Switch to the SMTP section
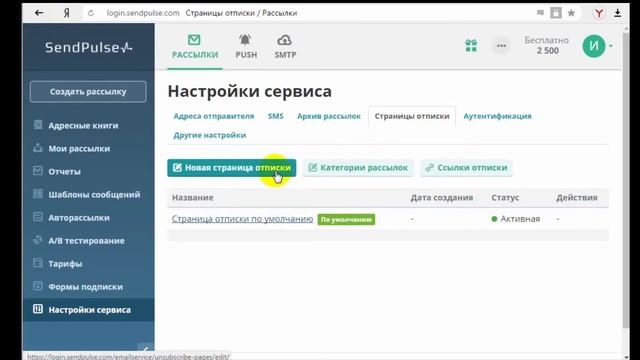This screenshot has height=360, width=640. 285,47
